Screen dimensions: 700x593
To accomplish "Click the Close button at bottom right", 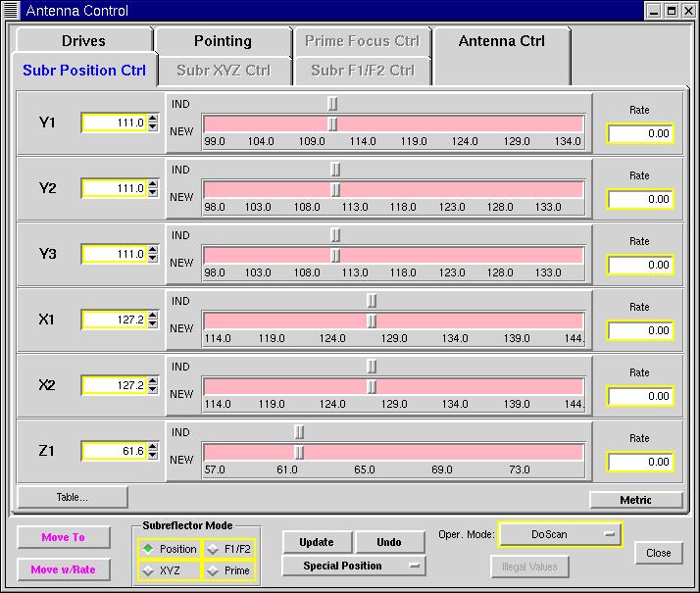I will pyautogui.click(x=659, y=553).
